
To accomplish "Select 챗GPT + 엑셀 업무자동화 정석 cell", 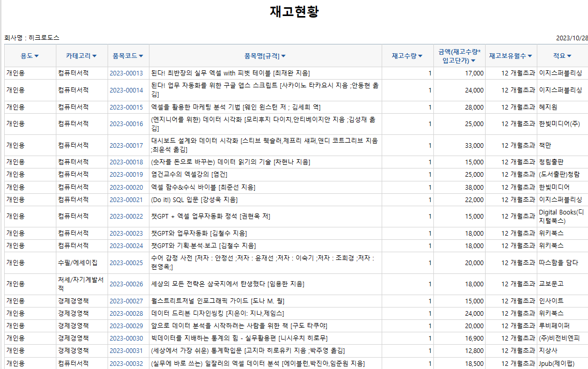I will coord(265,217).
